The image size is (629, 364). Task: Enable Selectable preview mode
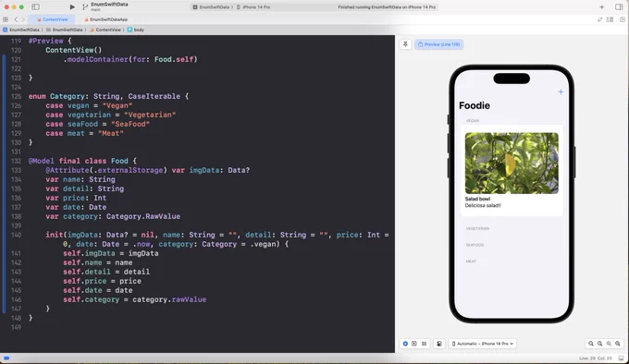click(x=414, y=344)
